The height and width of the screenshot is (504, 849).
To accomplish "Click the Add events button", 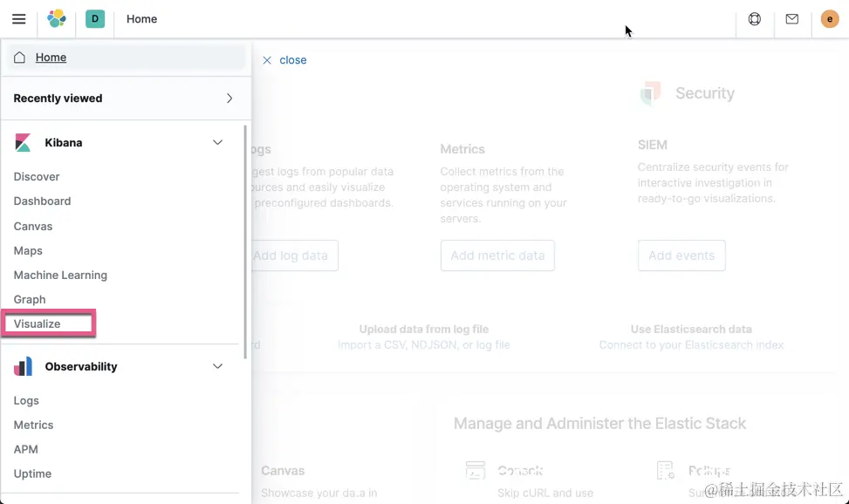I will coord(681,255).
